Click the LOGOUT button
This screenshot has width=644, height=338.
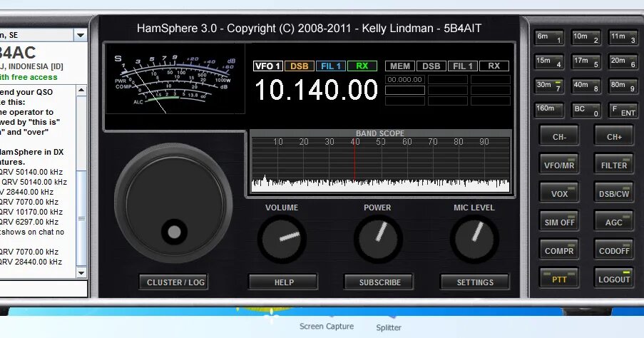(613, 278)
